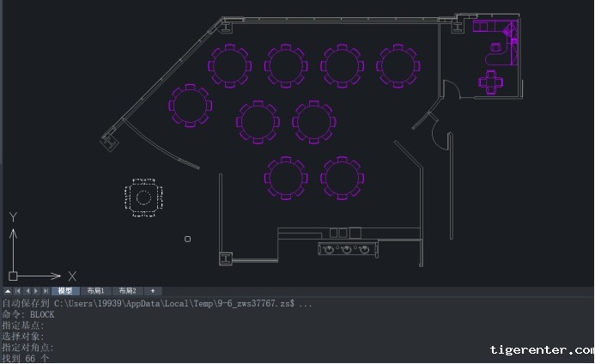Screen dimensions: 595x364
Task: Click the command line text 命令: BLOCK
Action: pos(28,315)
